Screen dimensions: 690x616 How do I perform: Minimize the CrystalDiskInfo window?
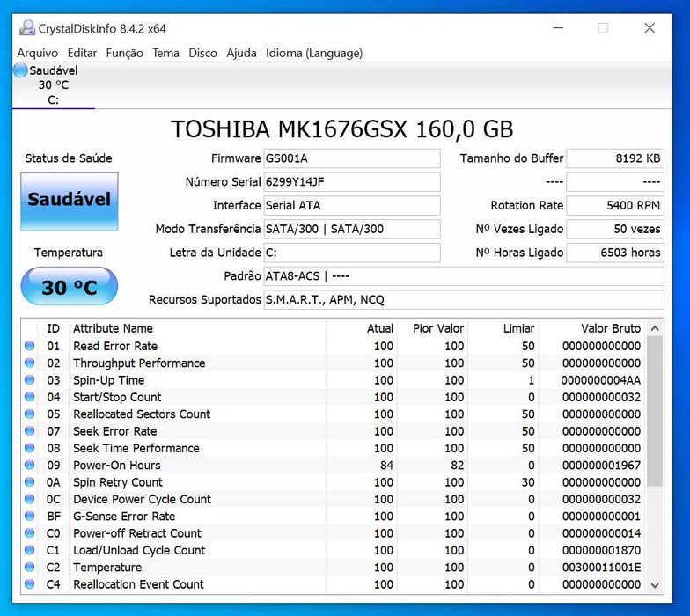tap(558, 28)
